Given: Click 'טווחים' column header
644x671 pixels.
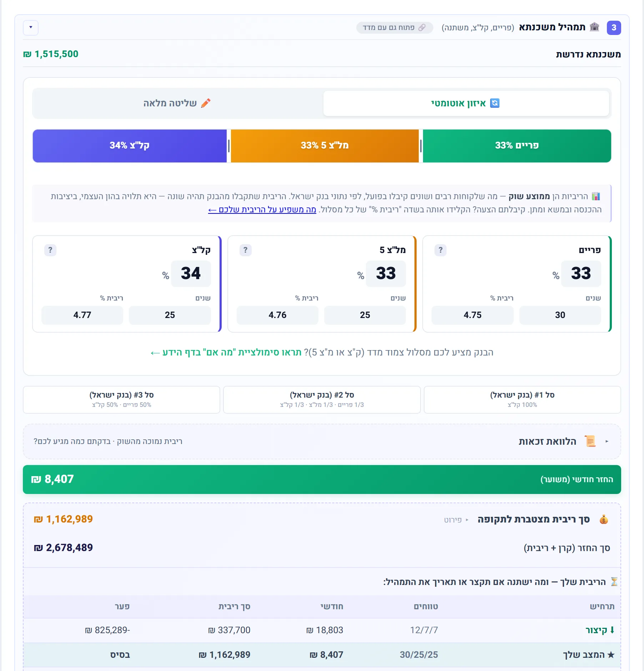Looking at the screenshot, I should [426, 606].
